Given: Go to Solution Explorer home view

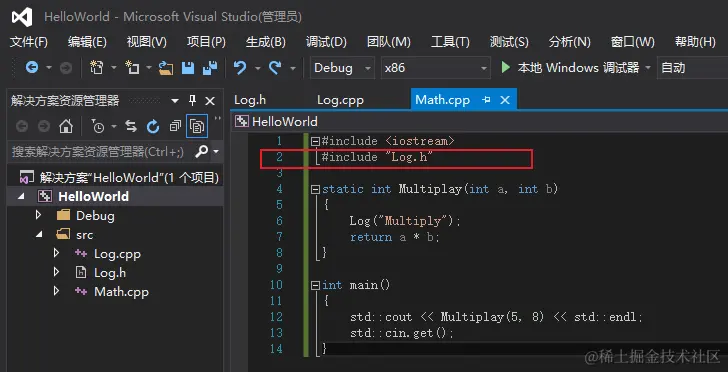Looking at the screenshot, I should [66, 126].
